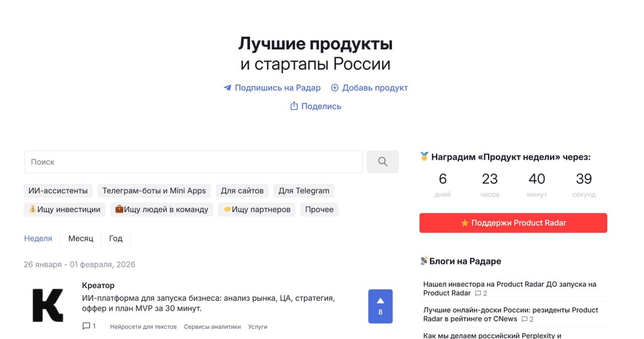Click the countdown hours value 23
The height and width of the screenshot is (339, 644).
point(489,179)
